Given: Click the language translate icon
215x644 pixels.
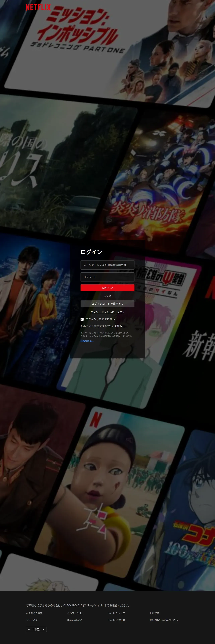Looking at the screenshot, I should coord(29,629).
